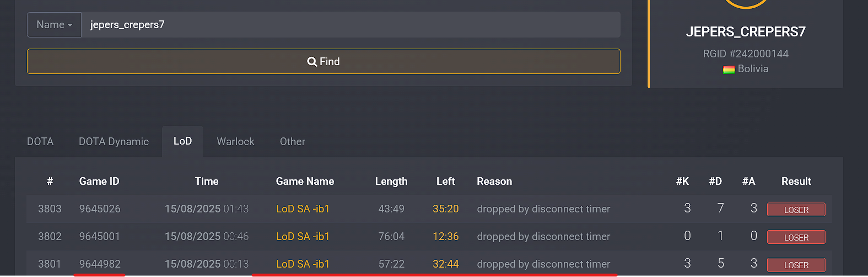Click the magnifier icon on Find
The height and width of the screenshot is (277, 868).
coord(312,62)
